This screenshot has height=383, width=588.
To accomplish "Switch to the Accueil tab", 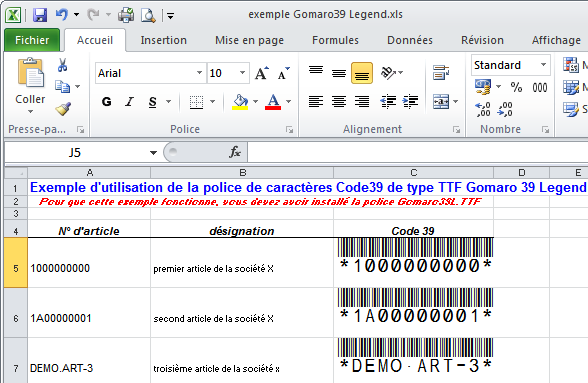I will 95,40.
